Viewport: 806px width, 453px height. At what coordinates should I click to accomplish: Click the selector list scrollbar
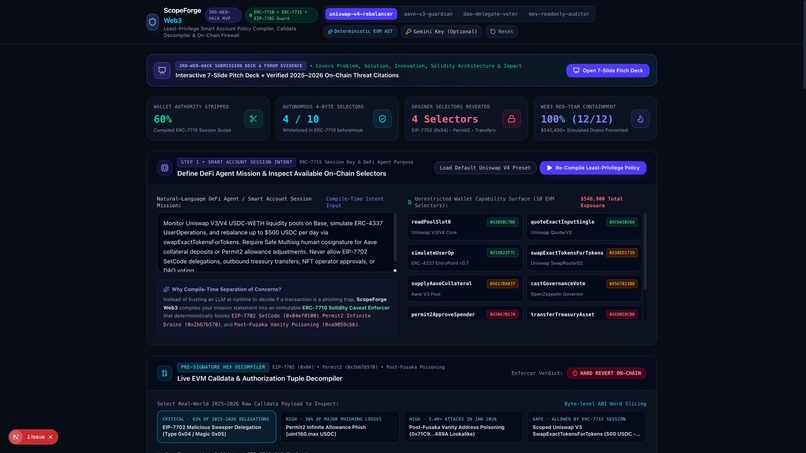pos(645,252)
